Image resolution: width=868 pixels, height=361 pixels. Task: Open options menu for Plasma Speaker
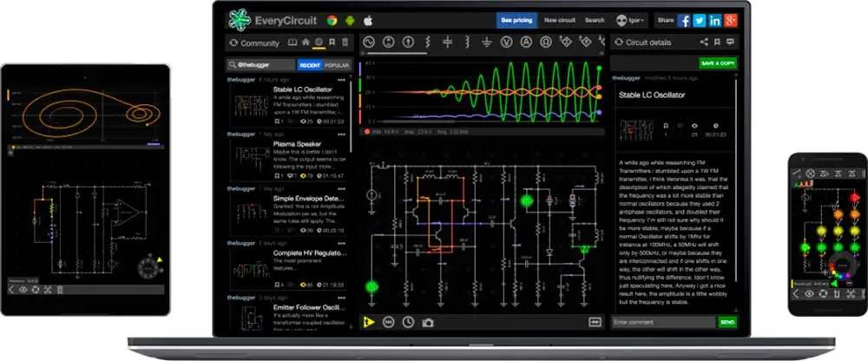tap(341, 135)
